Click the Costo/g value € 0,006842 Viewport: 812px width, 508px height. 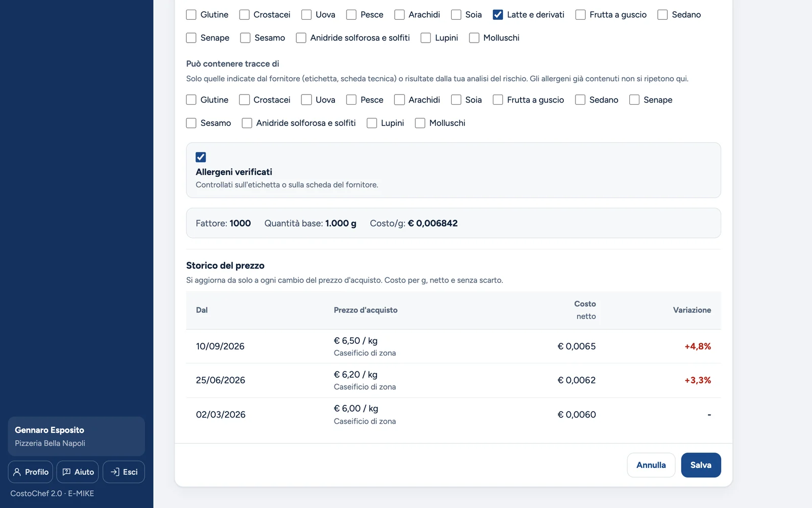433,223
